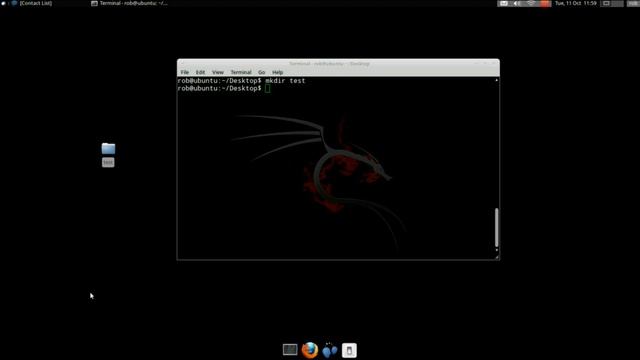Click the mail envelope tray icon
640x360 pixels.
(503, 3)
